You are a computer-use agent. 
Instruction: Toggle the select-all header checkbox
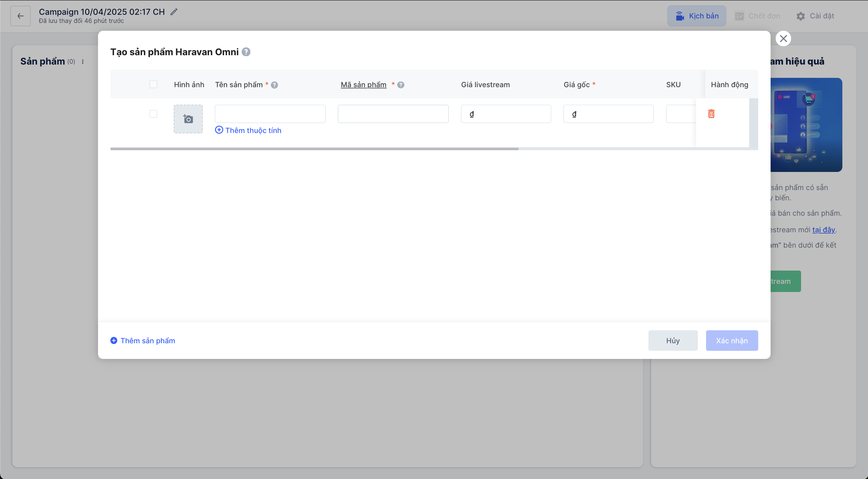click(x=153, y=84)
